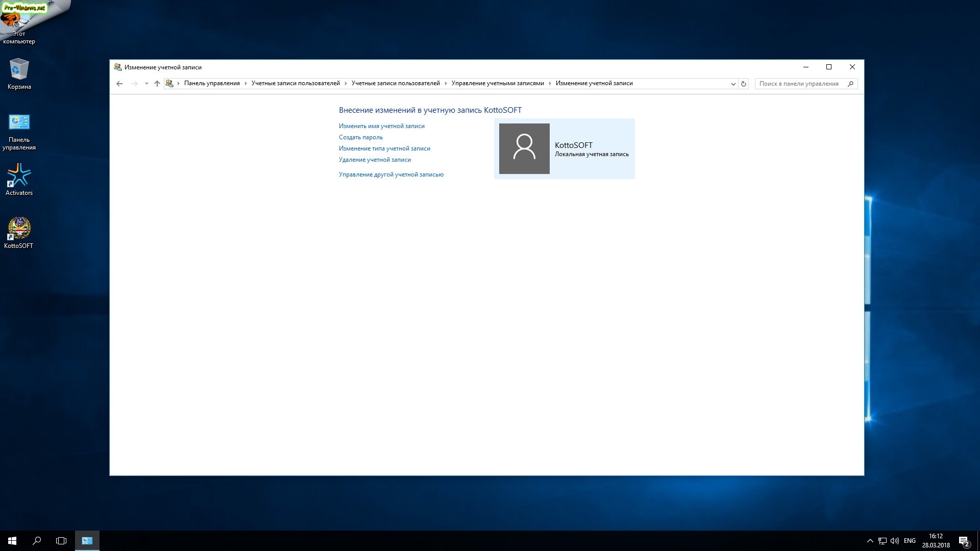Click the Up one level arrow
The image size is (980, 551).
click(157, 84)
